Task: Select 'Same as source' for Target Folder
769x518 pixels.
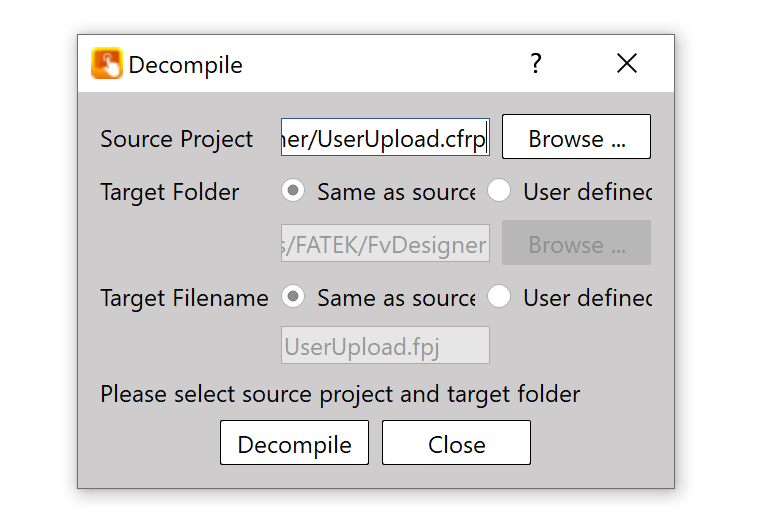Action: point(293,191)
